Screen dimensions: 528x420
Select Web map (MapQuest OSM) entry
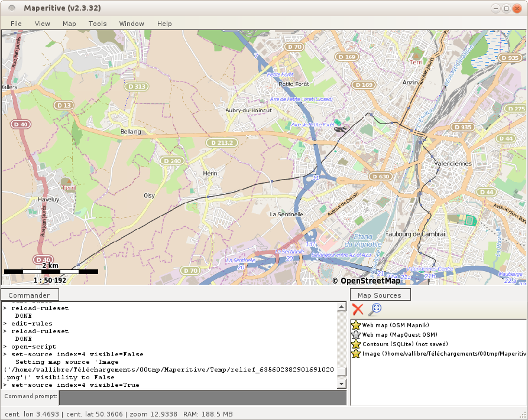400,334
